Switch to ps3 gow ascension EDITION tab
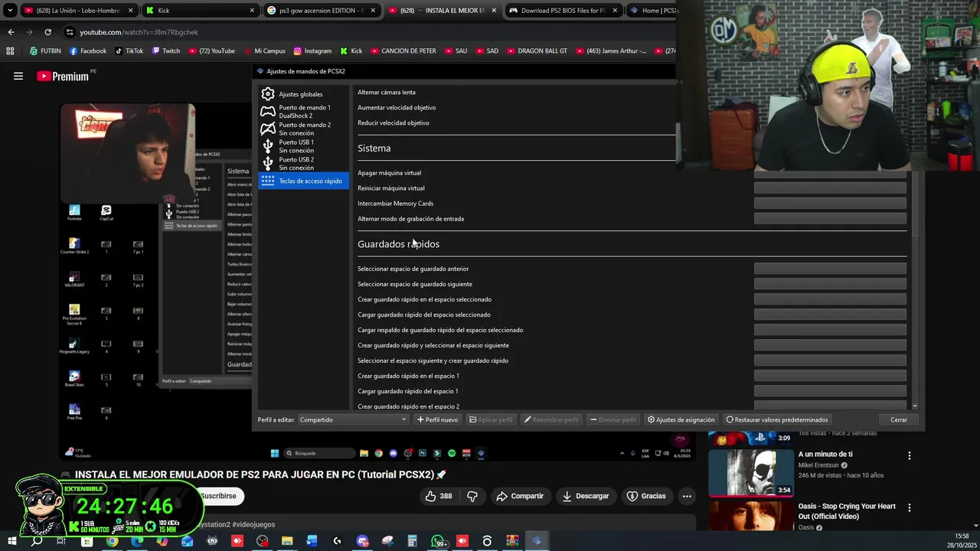 click(x=322, y=11)
